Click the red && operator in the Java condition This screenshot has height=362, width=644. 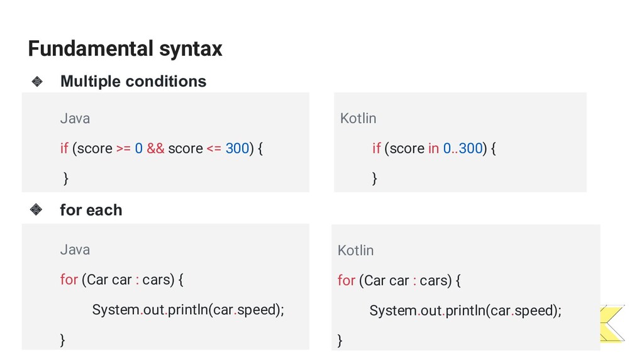[155, 148]
